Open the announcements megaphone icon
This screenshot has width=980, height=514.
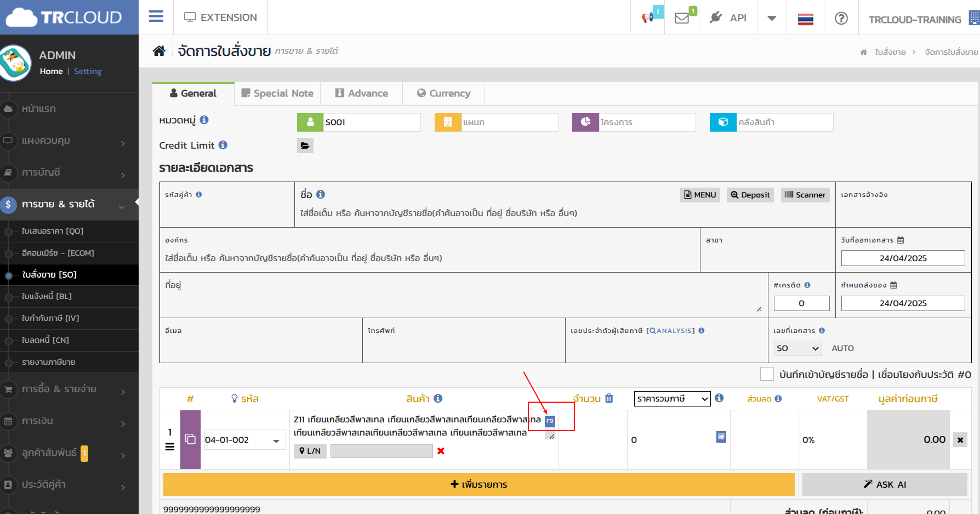648,18
